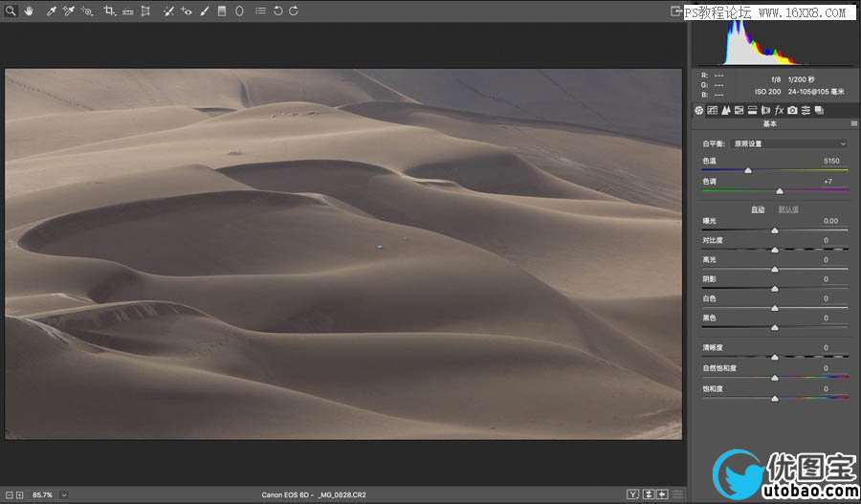Select the Red Eye Removal tool

click(x=187, y=11)
